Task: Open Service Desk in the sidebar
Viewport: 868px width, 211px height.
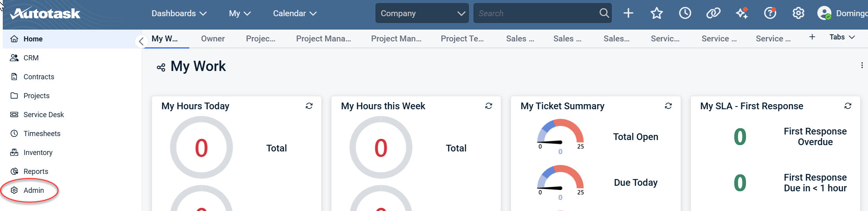Action: click(x=43, y=115)
